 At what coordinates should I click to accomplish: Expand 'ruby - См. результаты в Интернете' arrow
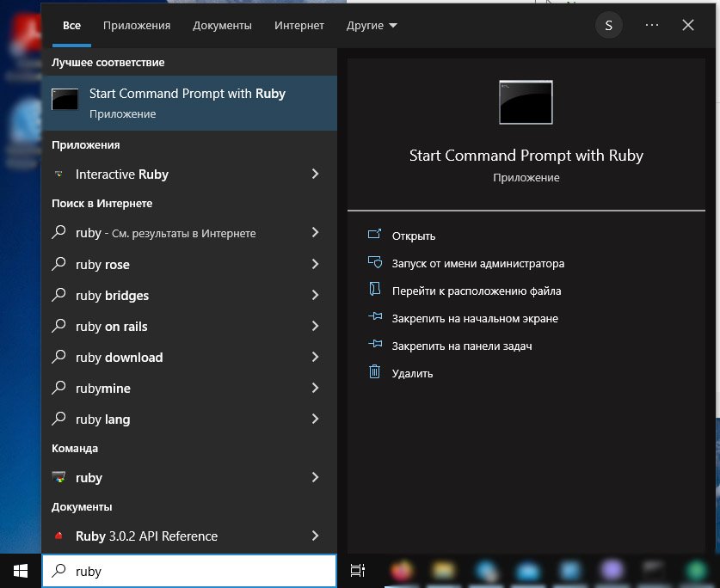315,233
